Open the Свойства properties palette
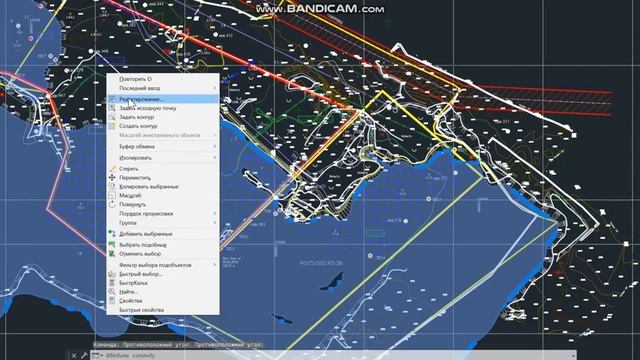The height and width of the screenshot is (360, 640). tap(163, 301)
